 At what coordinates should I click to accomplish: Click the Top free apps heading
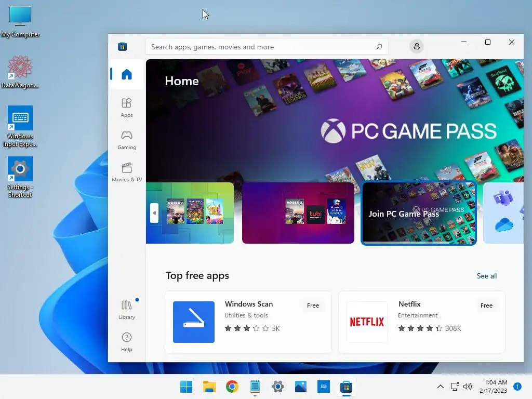[x=197, y=275]
